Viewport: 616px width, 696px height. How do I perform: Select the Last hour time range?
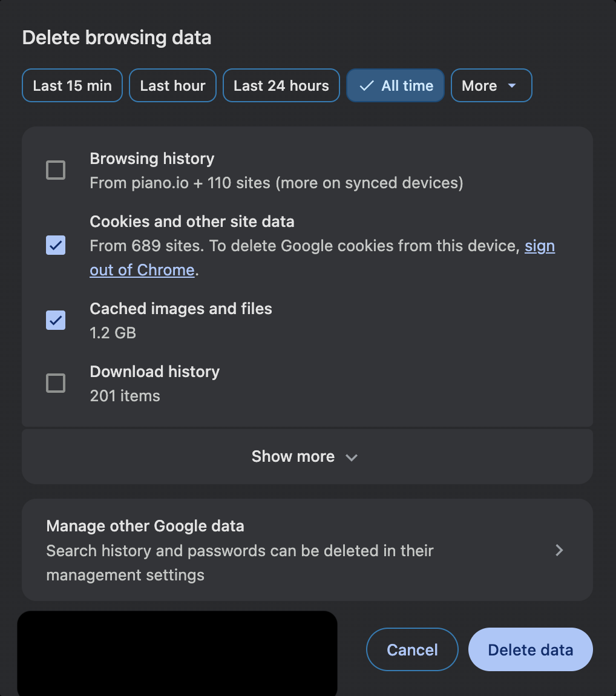pos(172,86)
